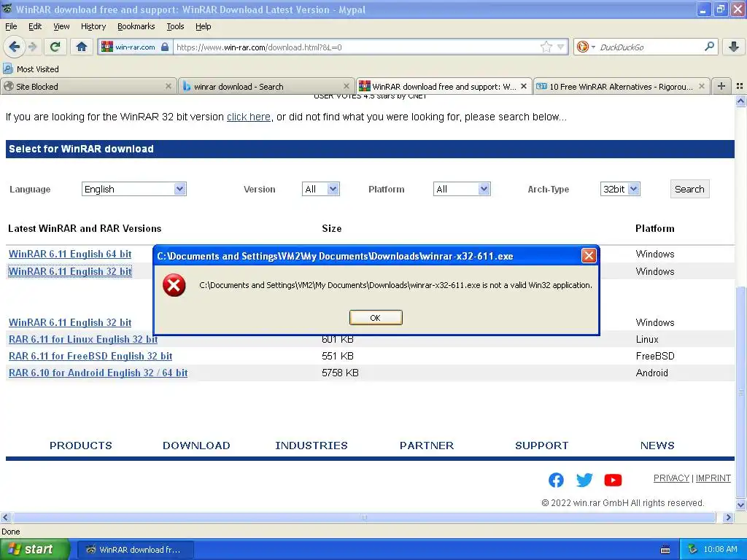This screenshot has height=560, width=747.
Task: Open the list all tabs icon
Action: click(740, 86)
